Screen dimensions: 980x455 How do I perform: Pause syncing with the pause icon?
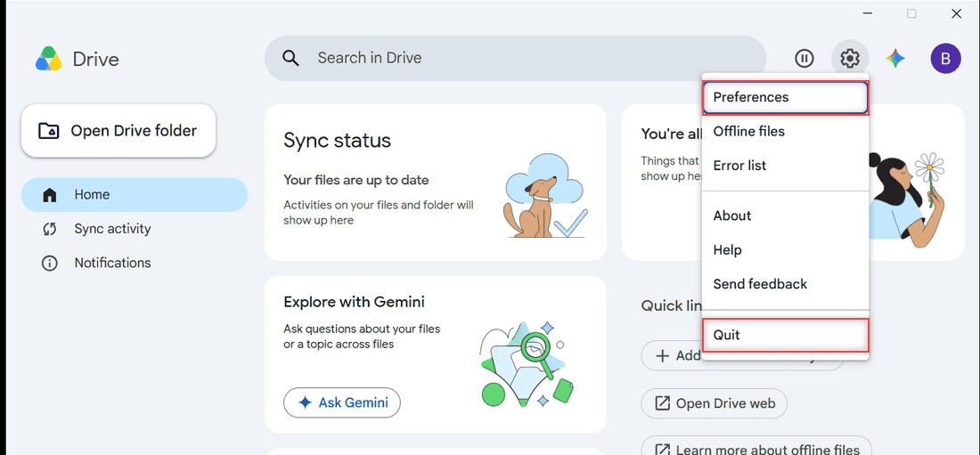804,58
